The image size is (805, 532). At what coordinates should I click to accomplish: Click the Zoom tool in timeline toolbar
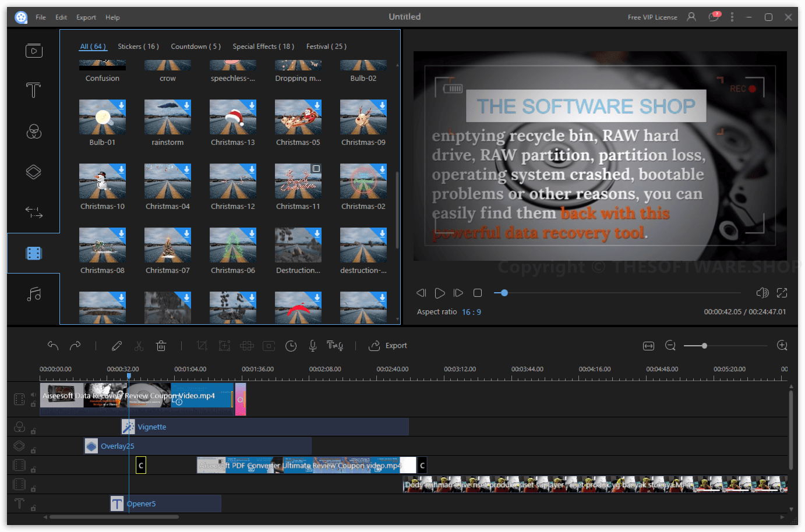pyautogui.click(x=224, y=346)
